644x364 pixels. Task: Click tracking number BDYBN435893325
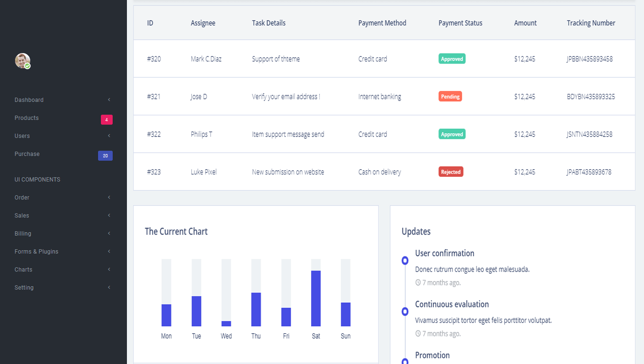click(x=591, y=97)
